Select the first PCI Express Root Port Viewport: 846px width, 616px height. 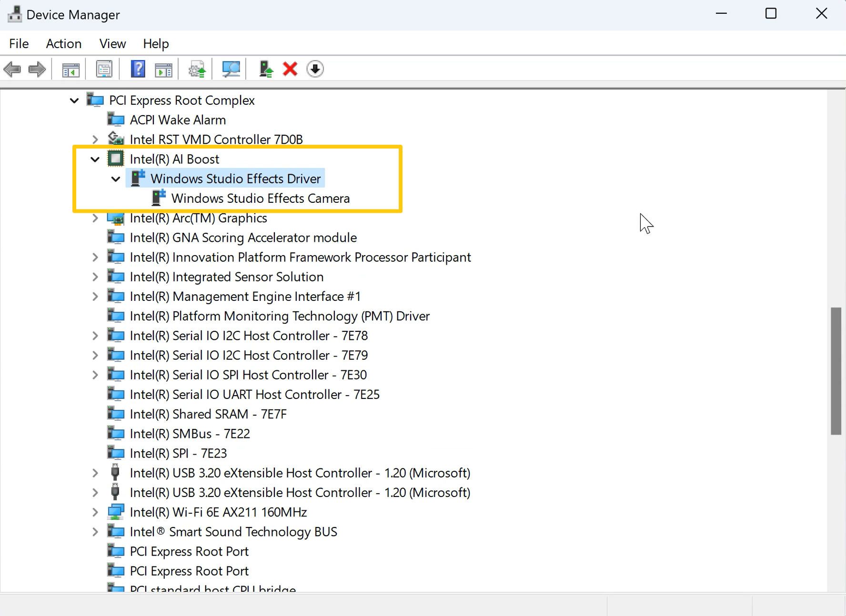189,551
